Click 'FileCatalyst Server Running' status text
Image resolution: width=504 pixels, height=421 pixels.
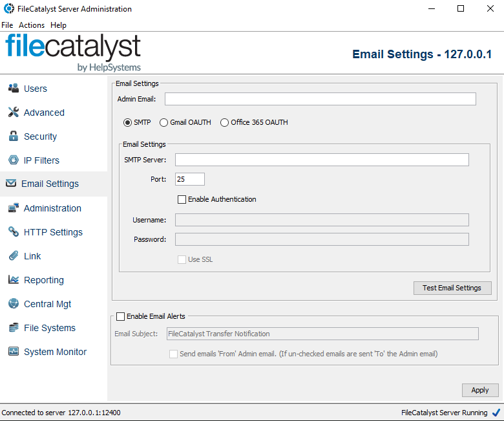tap(444, 413)
